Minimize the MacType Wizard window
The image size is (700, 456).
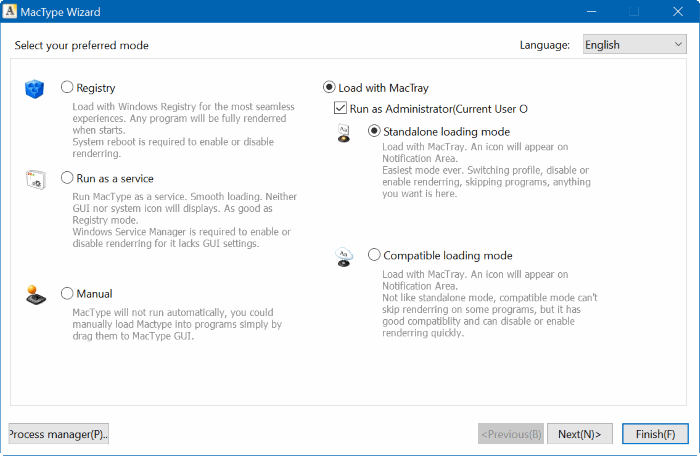coord(586,12)
